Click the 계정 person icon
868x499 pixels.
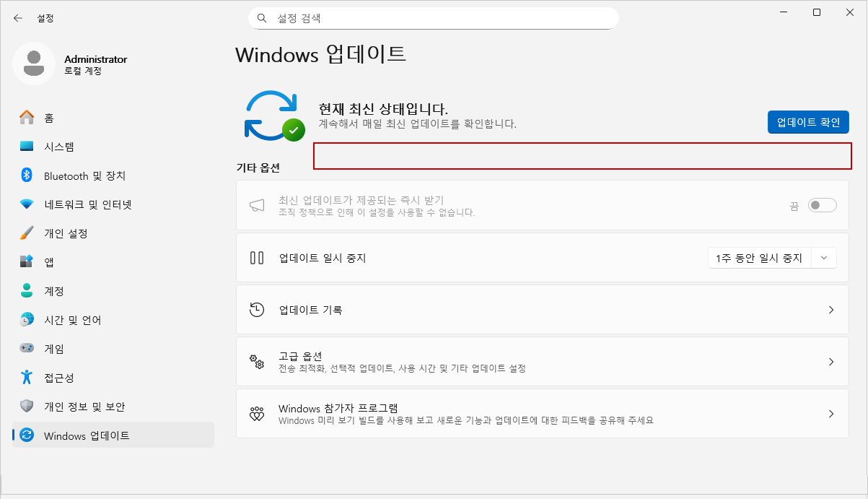[27, 291]
